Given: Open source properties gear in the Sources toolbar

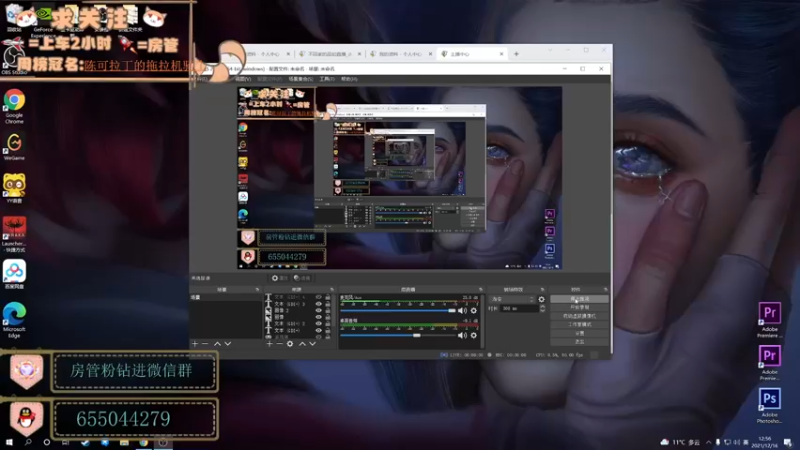Looking at the screenshot, I should [x=290, y=344].
